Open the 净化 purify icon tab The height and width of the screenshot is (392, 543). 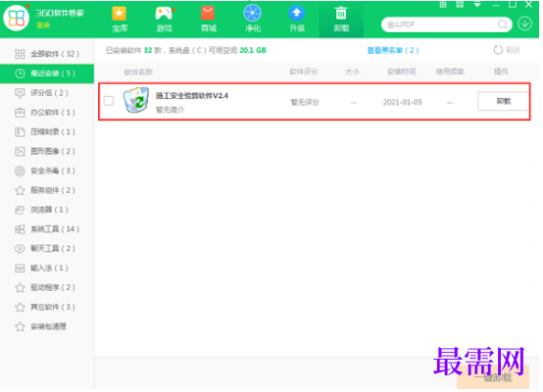point(253,19)
